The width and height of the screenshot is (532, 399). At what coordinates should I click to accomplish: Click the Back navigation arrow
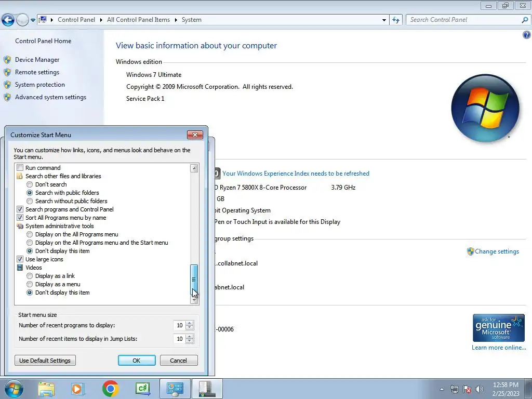coord(8,20)
